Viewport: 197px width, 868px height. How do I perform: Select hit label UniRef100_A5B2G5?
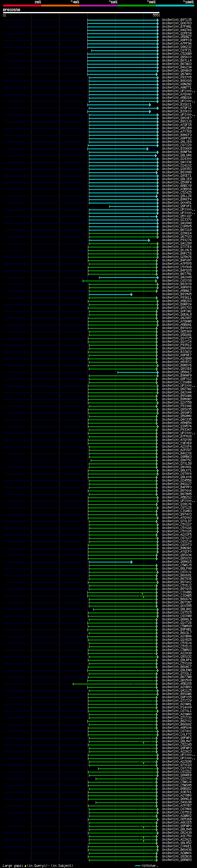[177, 684]
